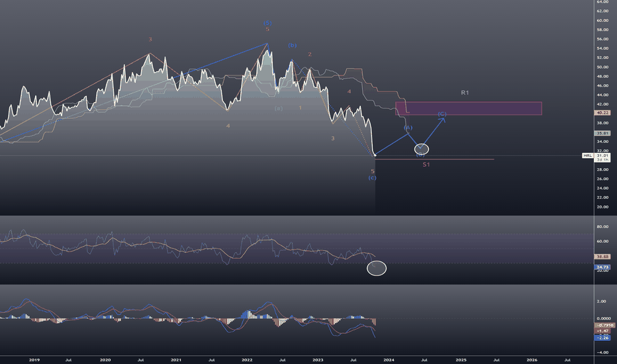The width and height of the screenshot is (617, 364).
Task: Click the 2021 time axis label
Action: [x=176, y=359]
